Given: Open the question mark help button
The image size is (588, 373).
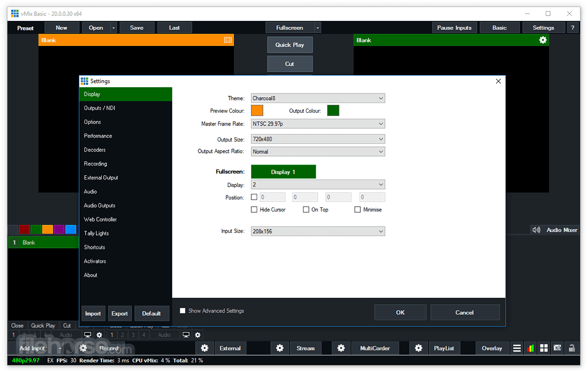Looking at the screenshot, I should pyautogui.click(x=572, y=28).
